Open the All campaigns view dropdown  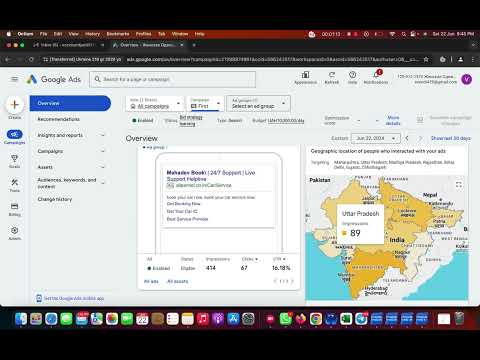(155, 103)
